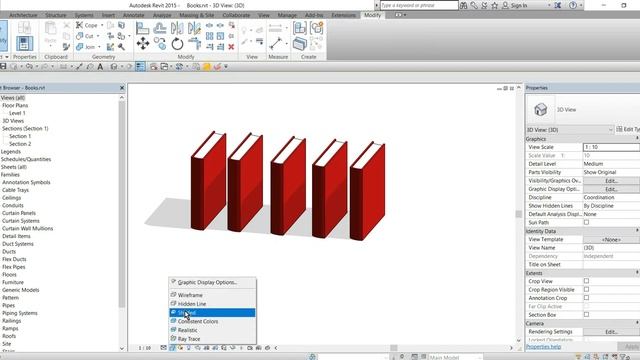Click the Save icon in quick access toolbar
Viewport: 640px width, 360px height.
(3, 67)
